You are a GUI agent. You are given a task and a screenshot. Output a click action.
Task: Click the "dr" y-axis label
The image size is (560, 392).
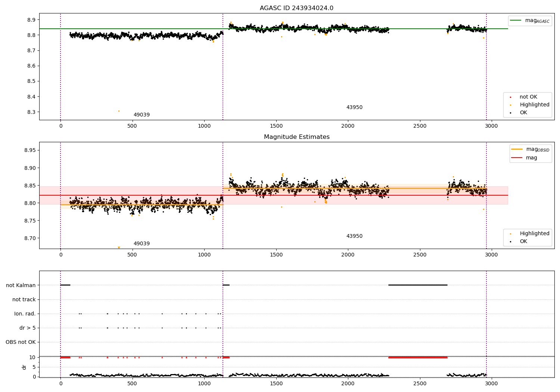(x=24, y=367)
